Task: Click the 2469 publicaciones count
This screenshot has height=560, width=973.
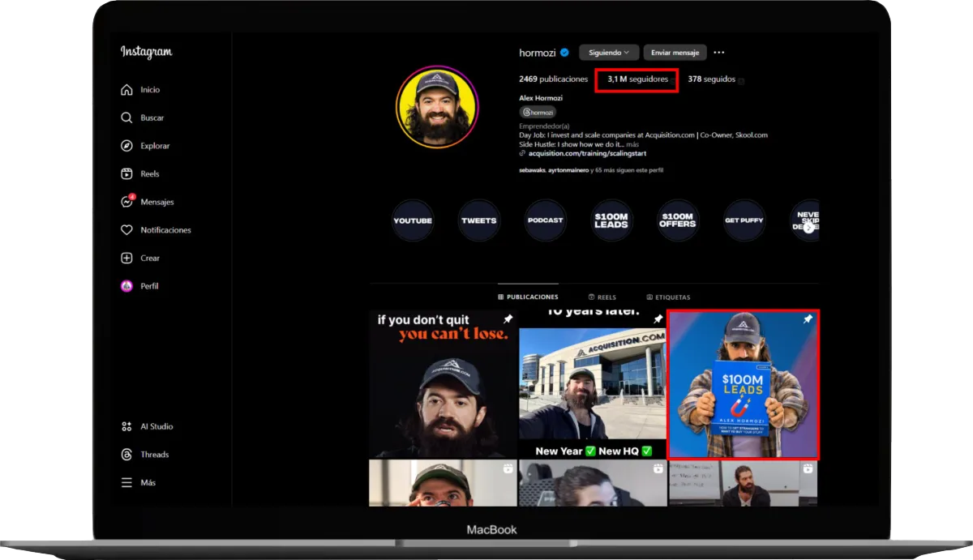Action: click(553, 79)
